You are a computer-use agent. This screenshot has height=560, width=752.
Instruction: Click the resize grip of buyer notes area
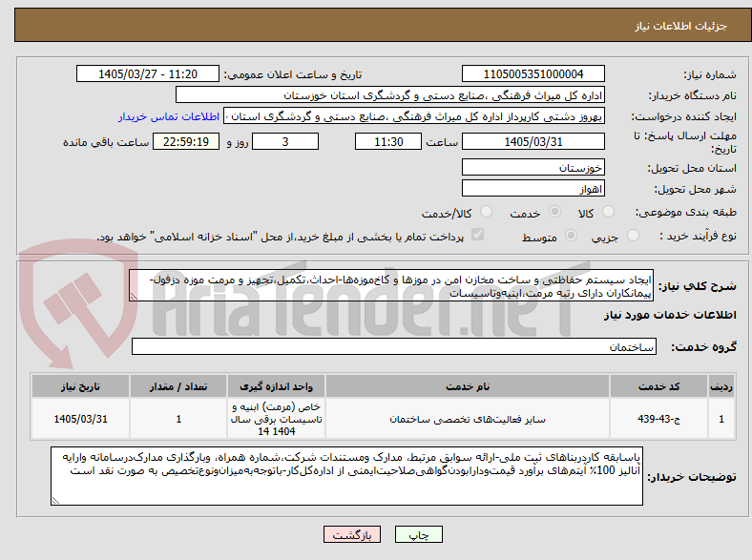coord(55,501)
